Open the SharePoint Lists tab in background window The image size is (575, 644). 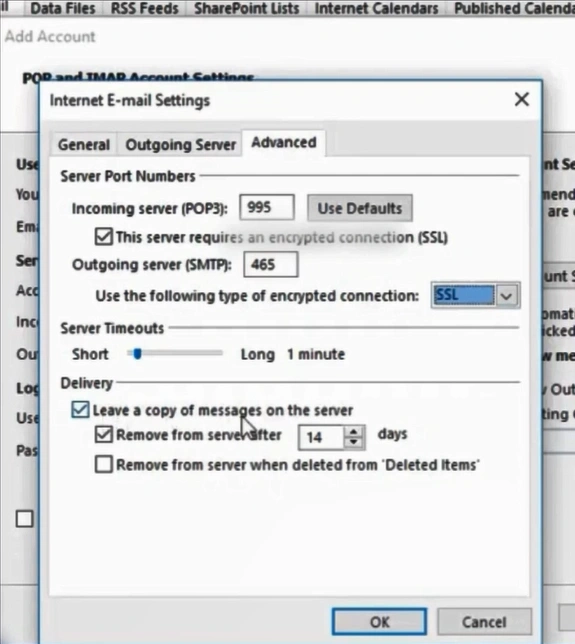(x=246, y=8)
